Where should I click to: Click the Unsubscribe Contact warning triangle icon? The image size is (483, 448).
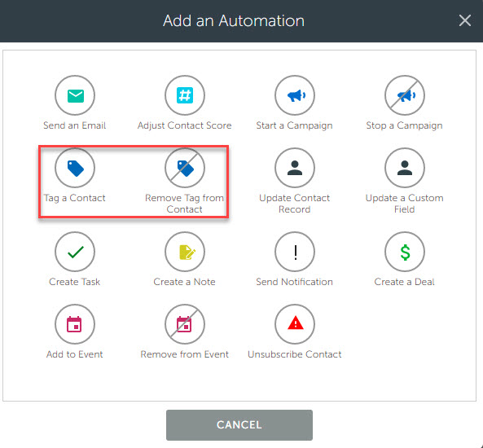click(x=295, y=324)
